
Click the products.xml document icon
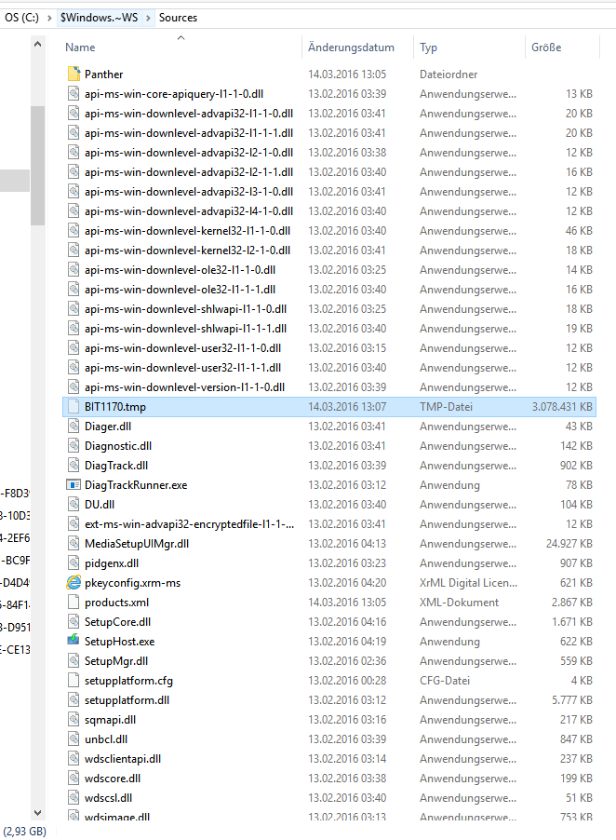pyautogui.click(x=74, y=603)
